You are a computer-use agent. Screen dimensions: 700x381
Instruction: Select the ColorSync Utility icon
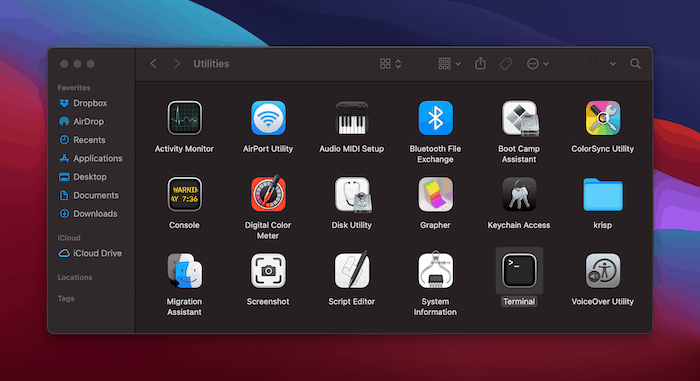click(x=603, y=118)
